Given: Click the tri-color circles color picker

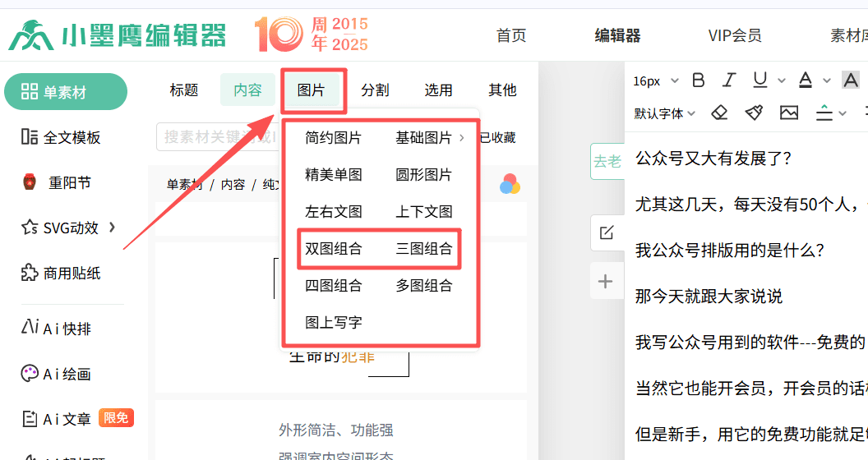Looking at the screenshot, I should click(x=510, y=185).
